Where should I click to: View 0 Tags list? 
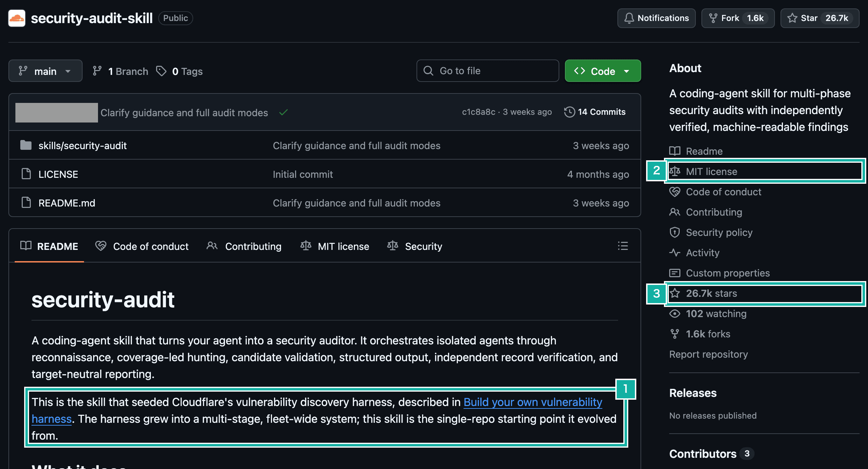pyautogui.click(x=179, y=71)
